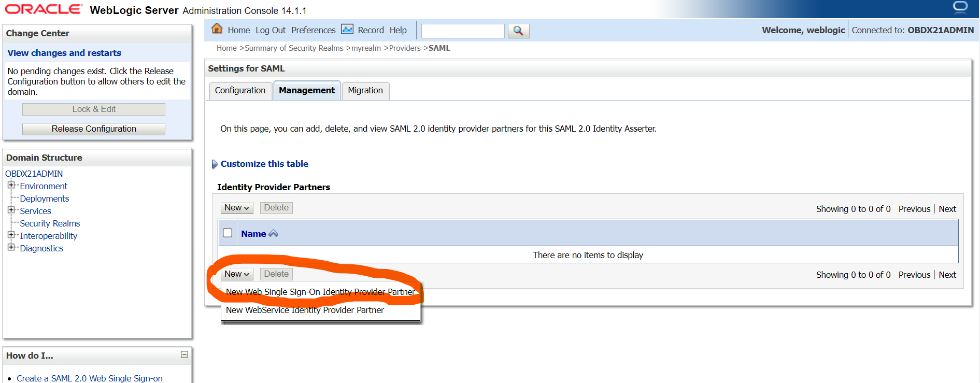Click Providers breadcrumb link
This screenshot has width=980, height=383.
(405, 48)
